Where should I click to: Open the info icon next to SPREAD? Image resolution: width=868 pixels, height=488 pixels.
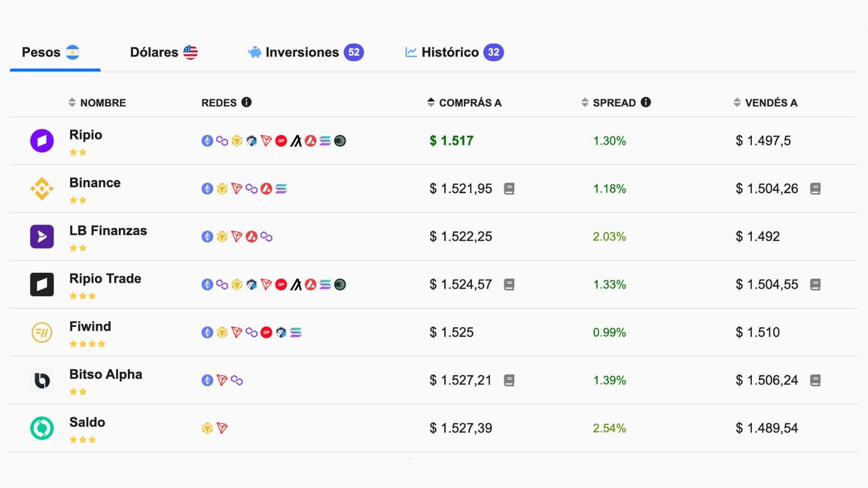[646, 102]
